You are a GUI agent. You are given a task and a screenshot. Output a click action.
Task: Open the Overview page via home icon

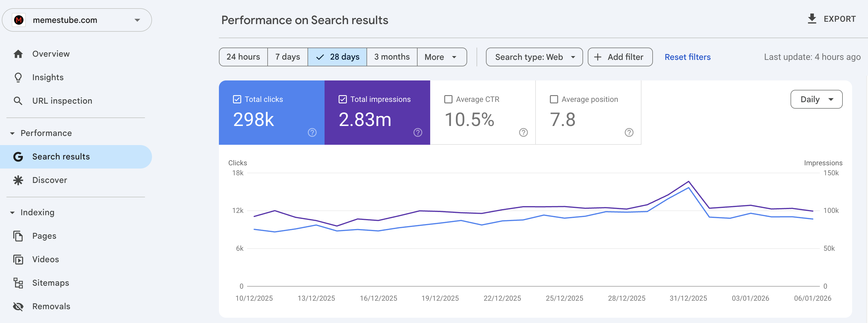coord(18,54)
